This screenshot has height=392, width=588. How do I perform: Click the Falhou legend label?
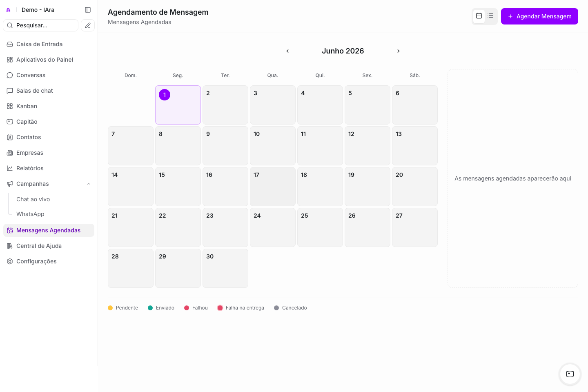point(200,308)
